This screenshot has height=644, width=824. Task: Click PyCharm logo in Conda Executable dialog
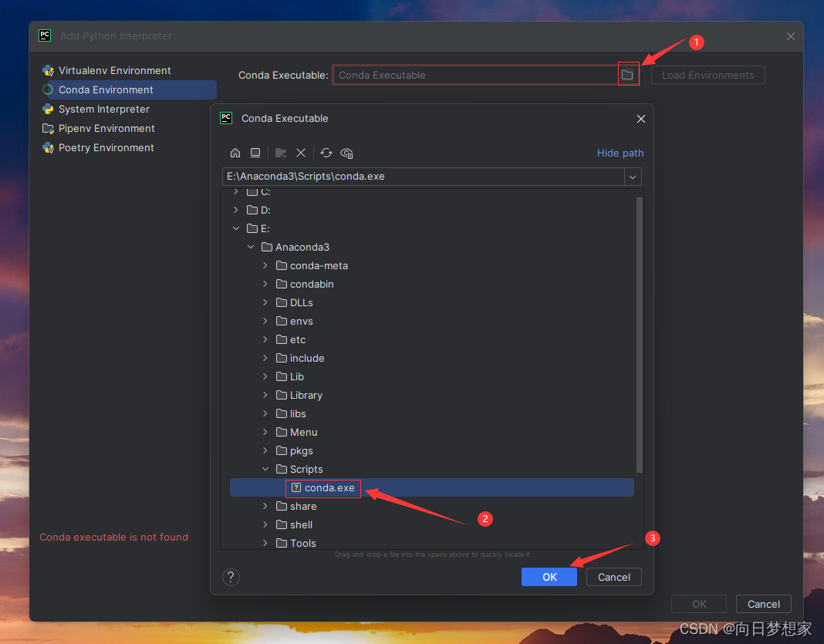[226, 118]
